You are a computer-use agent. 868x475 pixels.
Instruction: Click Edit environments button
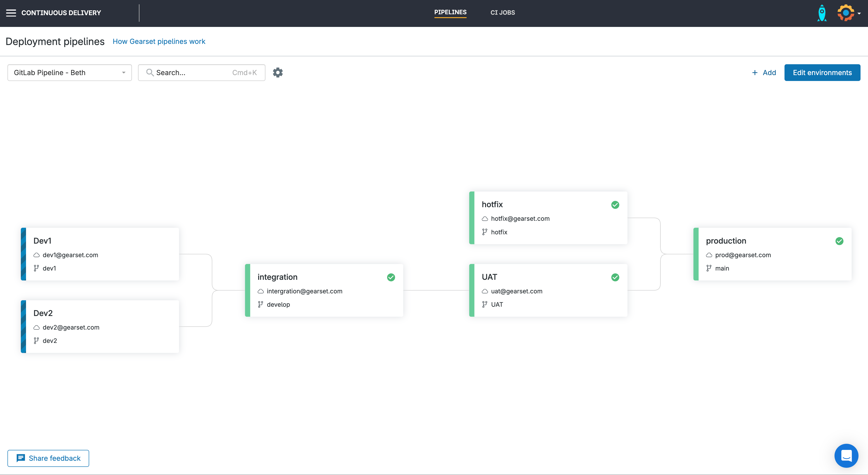[822, 73]
